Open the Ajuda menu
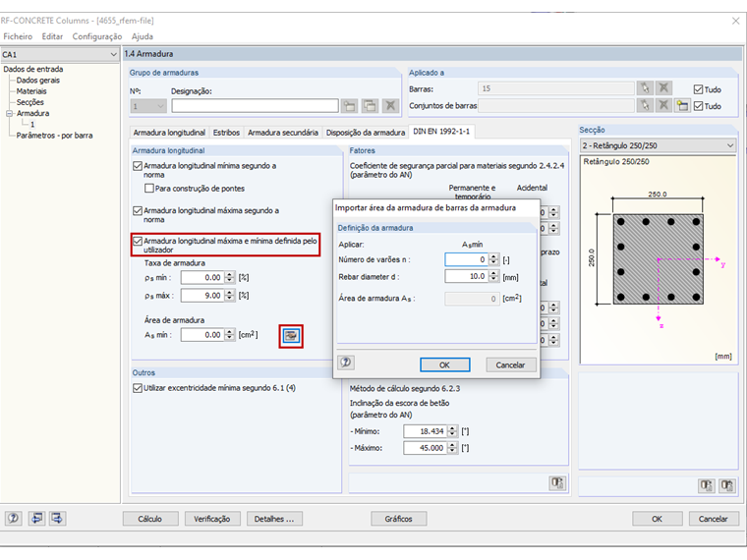Screen dimensions: 747x560 click(x=143, y=36)
